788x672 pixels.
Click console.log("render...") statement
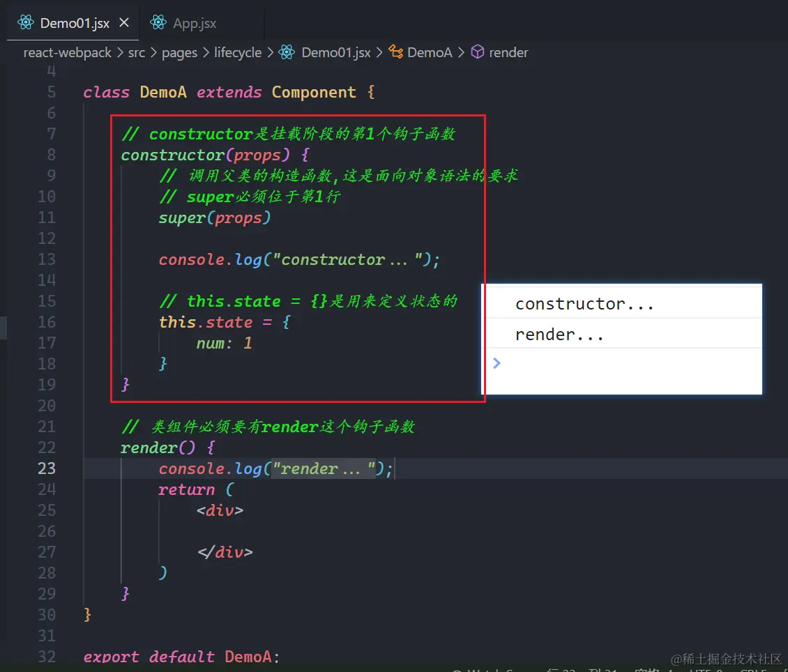pyautogui.click(x=276, y=468)
